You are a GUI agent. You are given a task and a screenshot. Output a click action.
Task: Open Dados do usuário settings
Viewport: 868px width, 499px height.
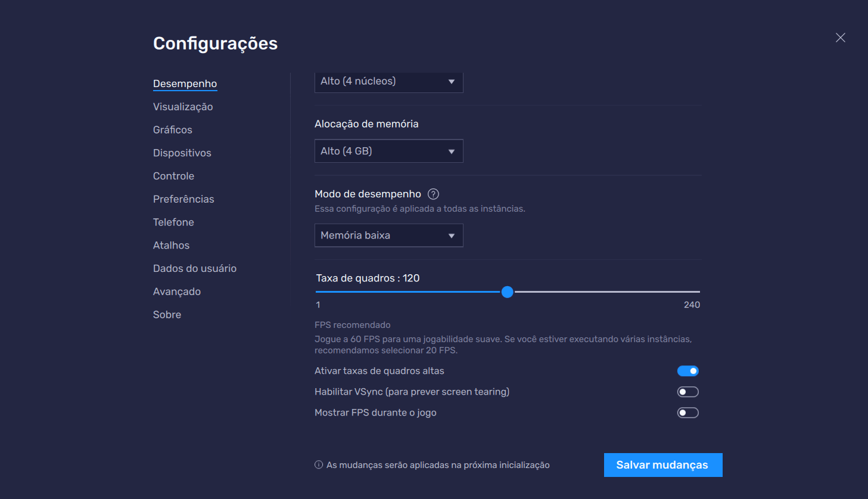pos(195,268)
